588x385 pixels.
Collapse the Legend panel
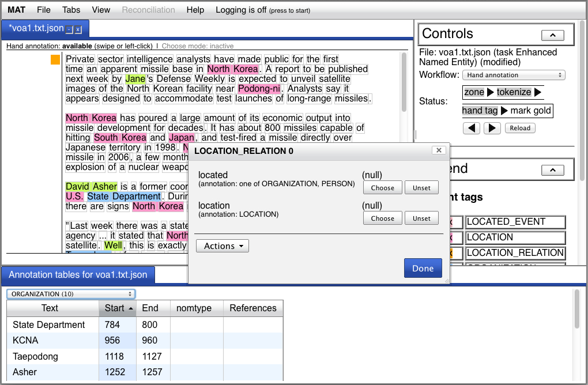coord(553,169)
